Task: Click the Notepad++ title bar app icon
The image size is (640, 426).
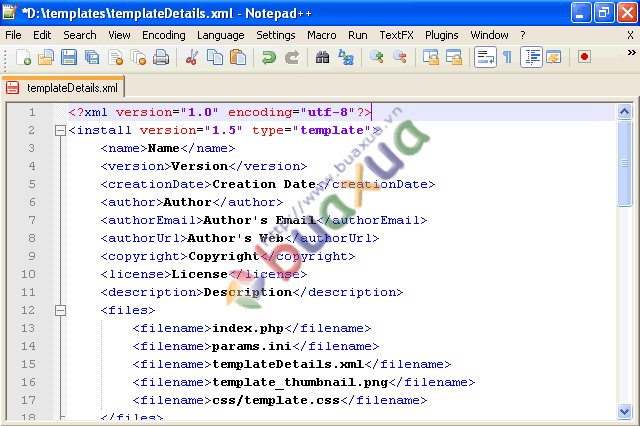Action: (x=9, y=13)
